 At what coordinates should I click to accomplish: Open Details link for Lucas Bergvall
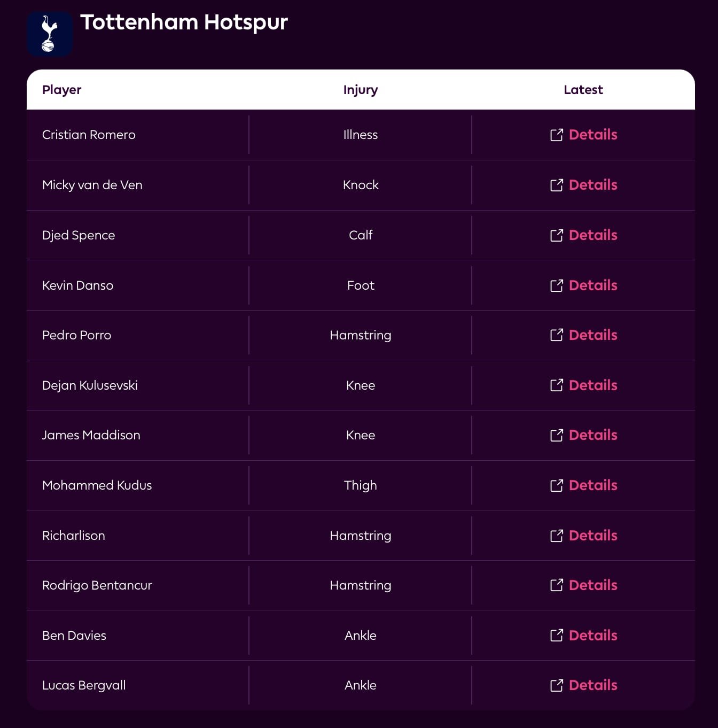click(x=592, y=685)
